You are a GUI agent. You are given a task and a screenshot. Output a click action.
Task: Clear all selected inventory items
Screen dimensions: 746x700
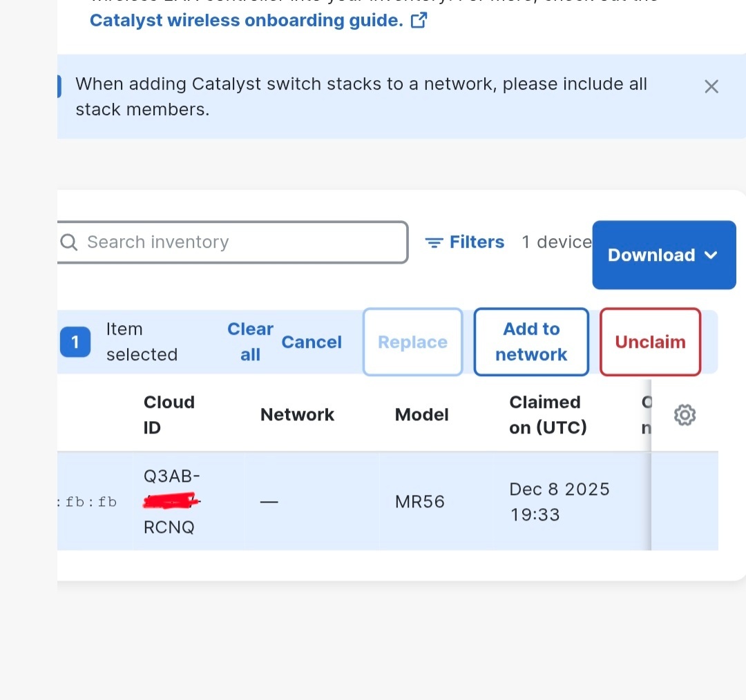click(x=249, y=341)
